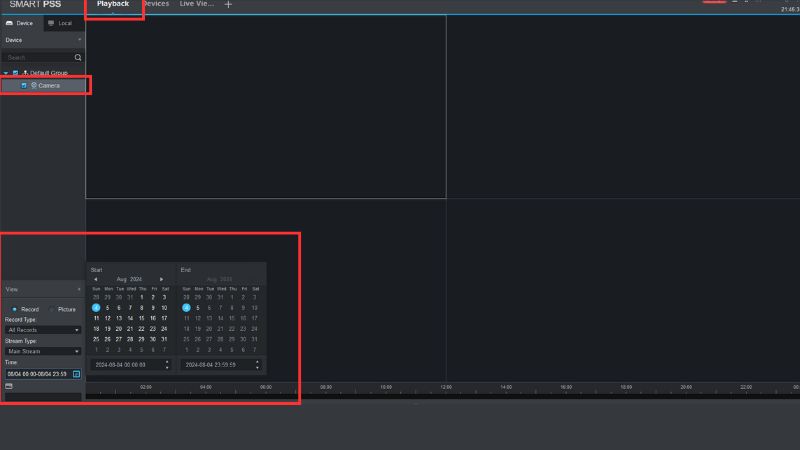The height and width of the screenshot is (450, 800).
Task: Toggle the Camera checkbox in device tree
Action: pos(24,86)
